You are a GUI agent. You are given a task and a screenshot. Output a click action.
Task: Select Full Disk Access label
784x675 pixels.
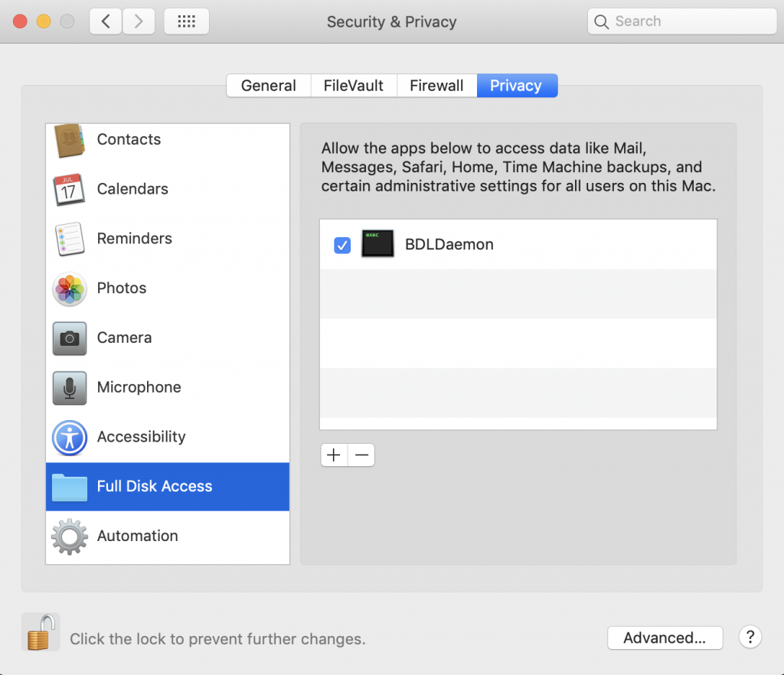pyautogui.click(x=155, y=486)
